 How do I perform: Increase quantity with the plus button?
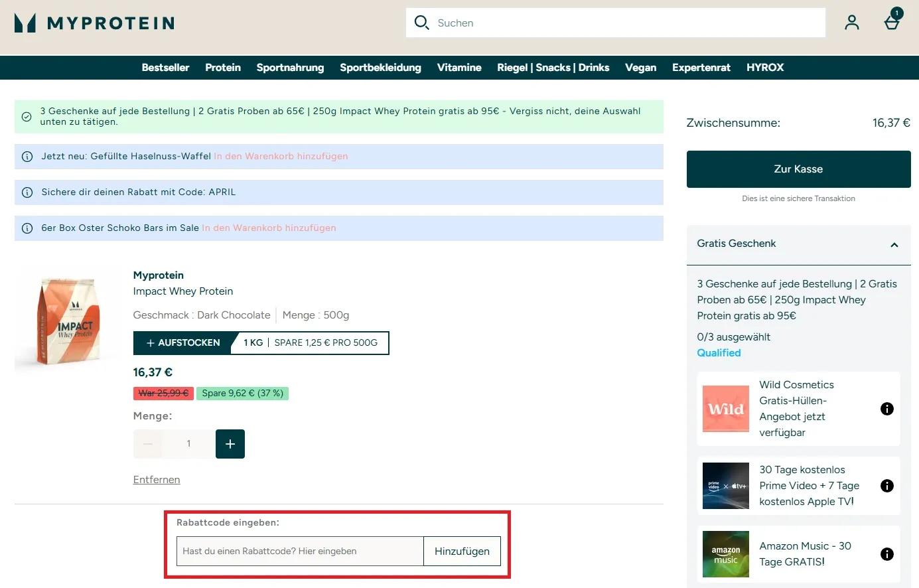230,444
